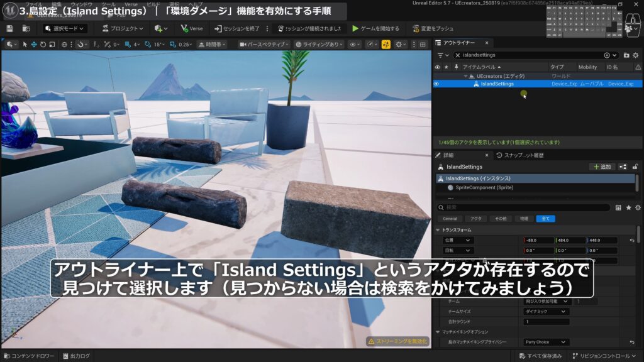
Task: Select the Translate move gizmo tool
Action: click(x=34, y=45)
